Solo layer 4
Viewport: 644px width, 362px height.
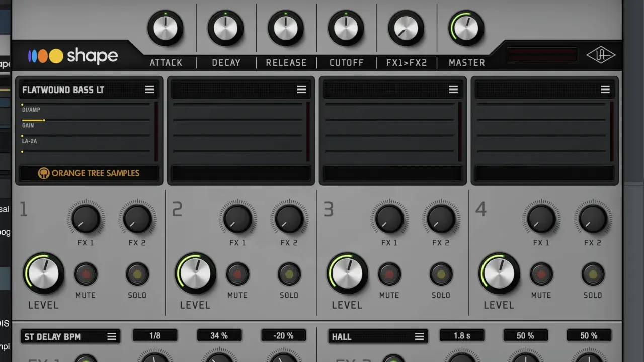(593, 275)
